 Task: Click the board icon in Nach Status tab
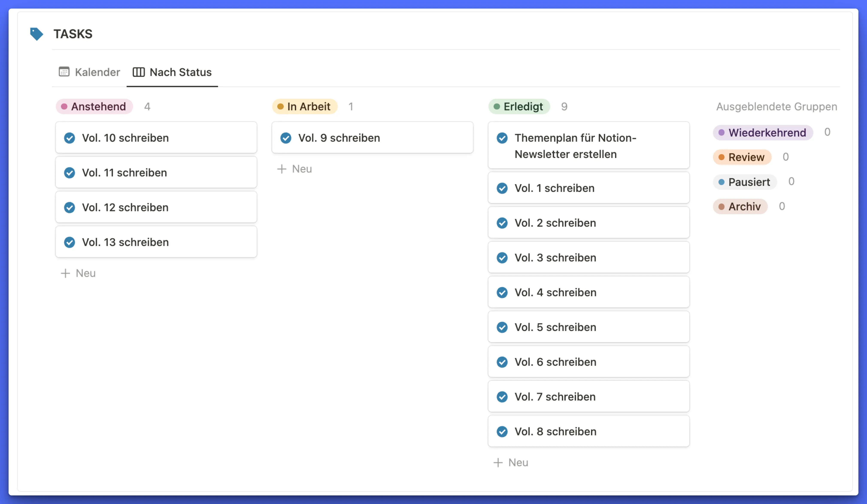click(x=138, y=72)
